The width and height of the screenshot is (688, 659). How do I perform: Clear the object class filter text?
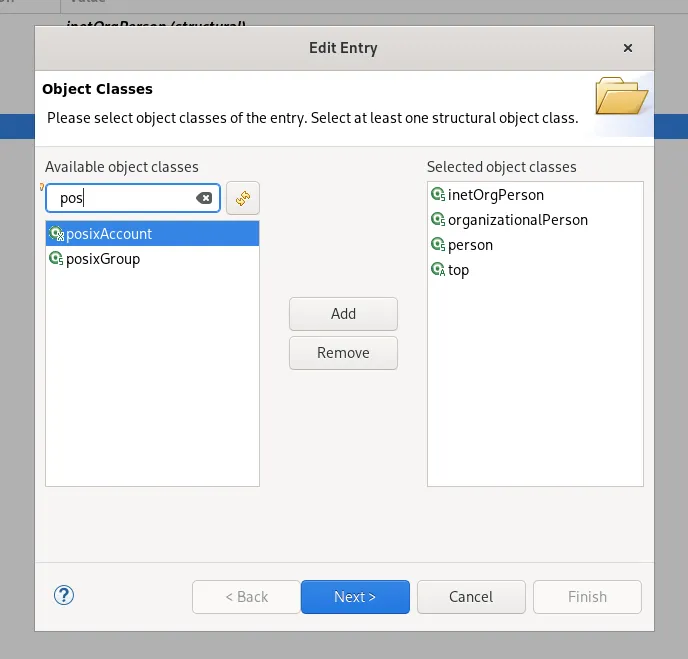[x=204, y=198]
